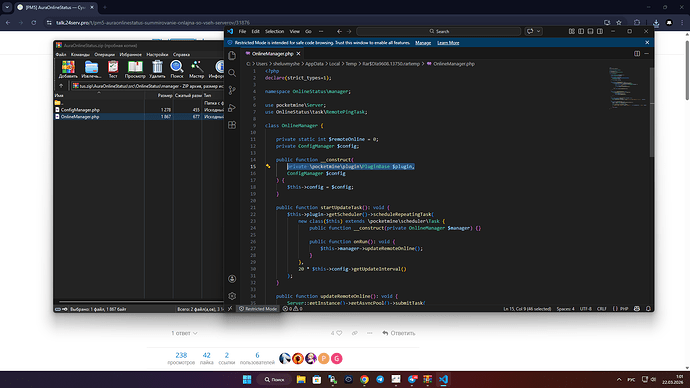The width and height of the screenshot is (690, 388).
Task: Change UTF-8 encoding in status bar
Action: tap(586, 309)
